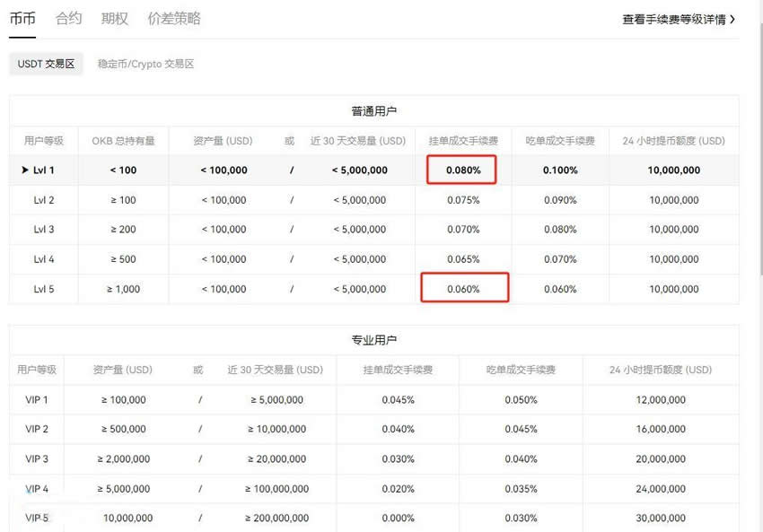Click 查看手续费等级详情 link

(x=673, y=19)
